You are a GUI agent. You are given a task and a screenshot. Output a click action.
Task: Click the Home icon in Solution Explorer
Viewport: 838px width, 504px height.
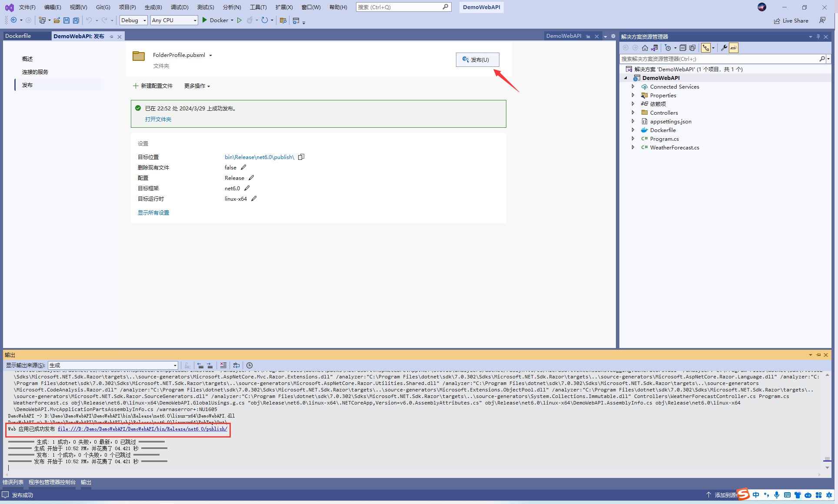[645, 48]
